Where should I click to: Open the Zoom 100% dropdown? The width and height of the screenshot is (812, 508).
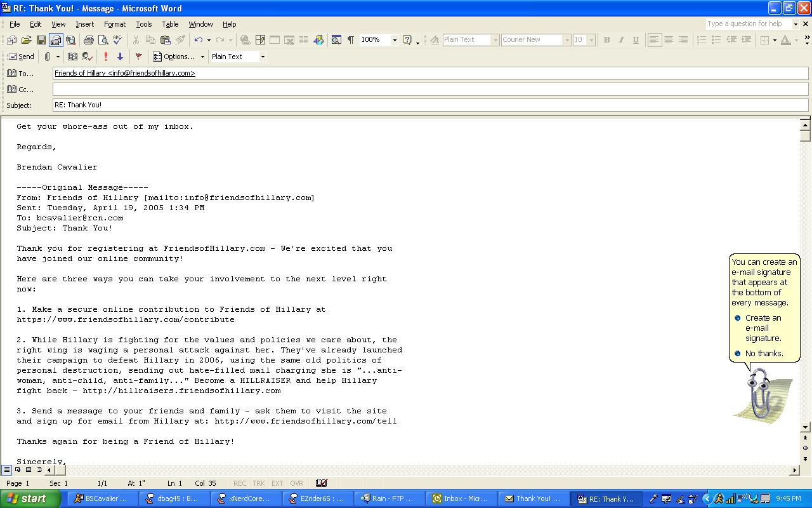point(395,40)
